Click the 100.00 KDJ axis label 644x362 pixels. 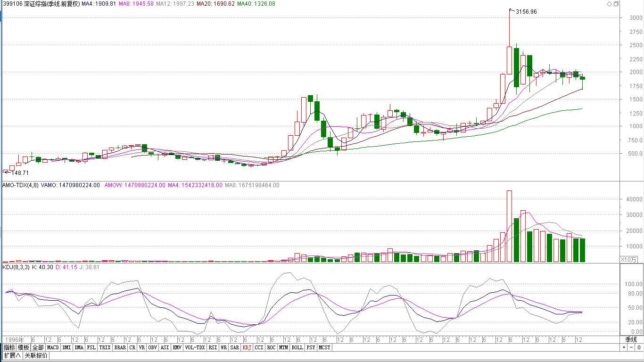point(634,284)
